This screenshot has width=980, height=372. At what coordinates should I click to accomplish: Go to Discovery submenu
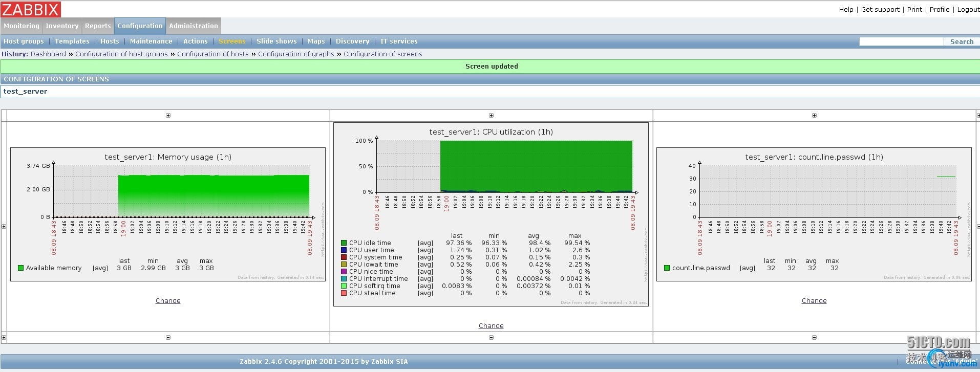click(x=352, y=41)
